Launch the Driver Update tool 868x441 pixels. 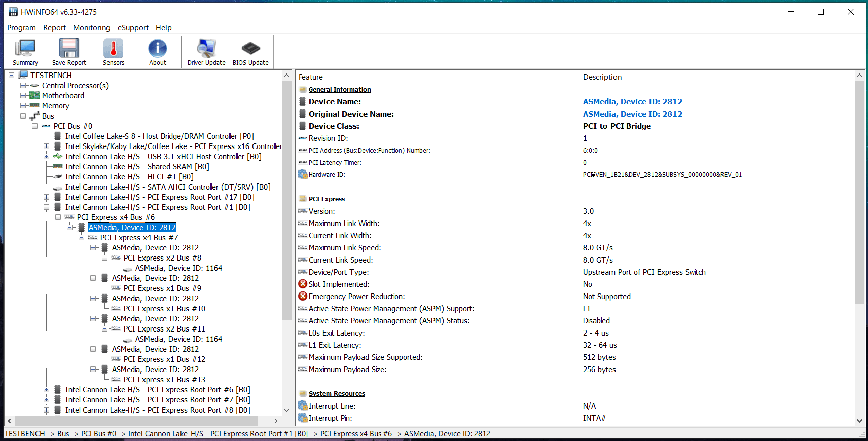(206, 52)
